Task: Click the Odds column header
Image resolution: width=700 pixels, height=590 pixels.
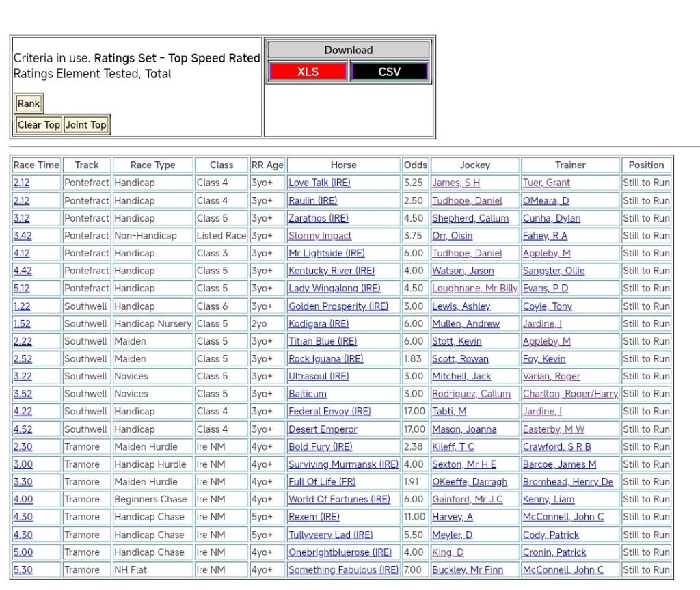Action: 415,165
